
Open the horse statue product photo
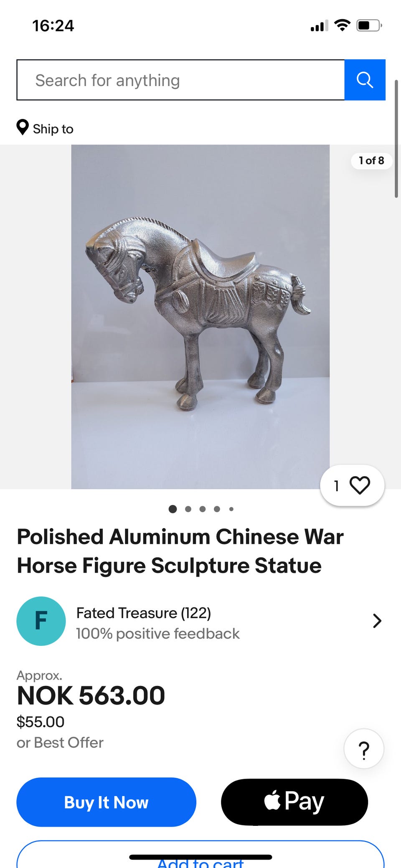click(200, 317)
